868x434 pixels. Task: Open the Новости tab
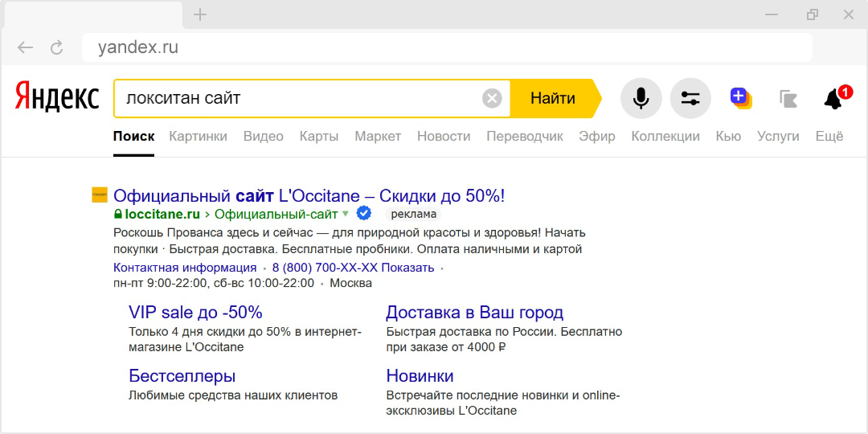[x=444, y=136]
